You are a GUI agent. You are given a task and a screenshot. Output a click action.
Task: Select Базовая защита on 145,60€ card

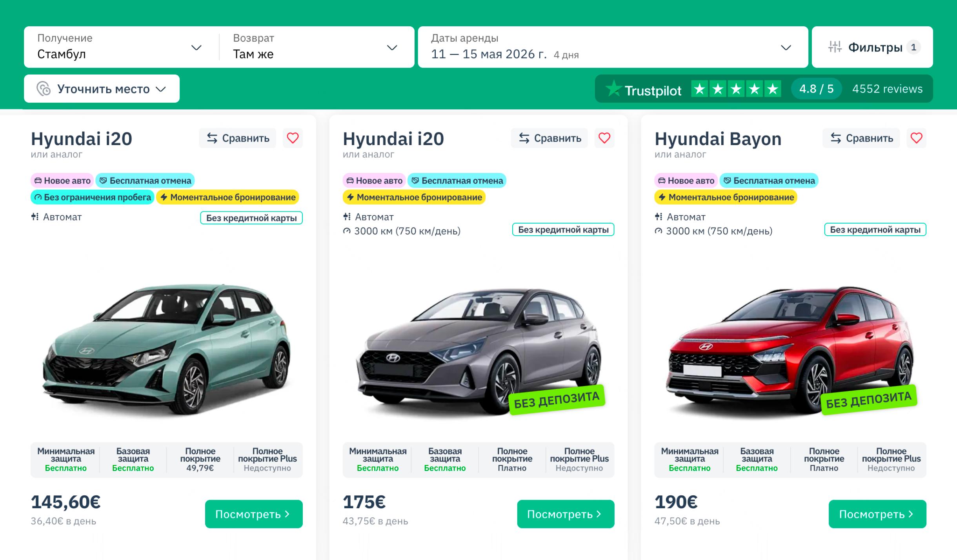pyautogui.click(x=133, y=459)
